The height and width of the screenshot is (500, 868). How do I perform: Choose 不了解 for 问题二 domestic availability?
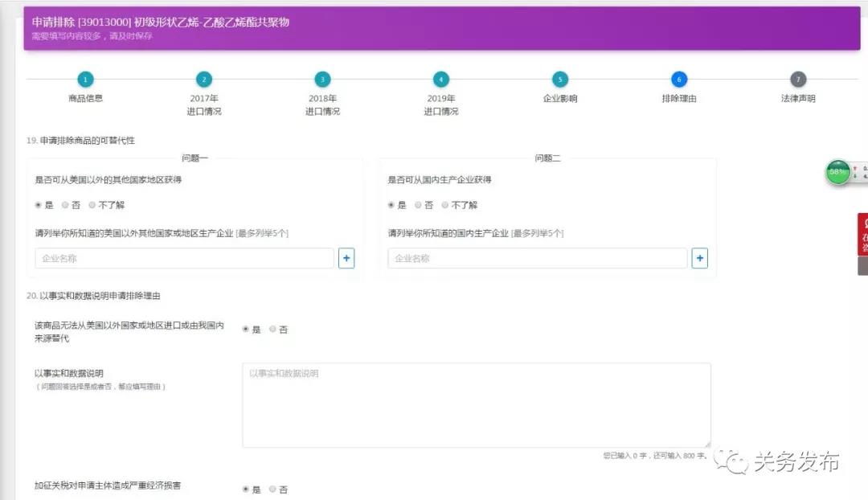[x=445, y=205]
